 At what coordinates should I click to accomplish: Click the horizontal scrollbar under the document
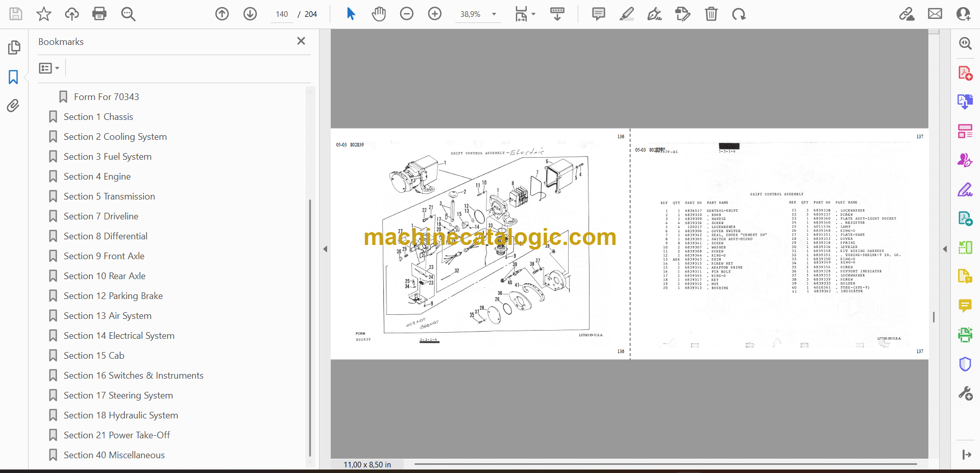[x=666, y=464]
